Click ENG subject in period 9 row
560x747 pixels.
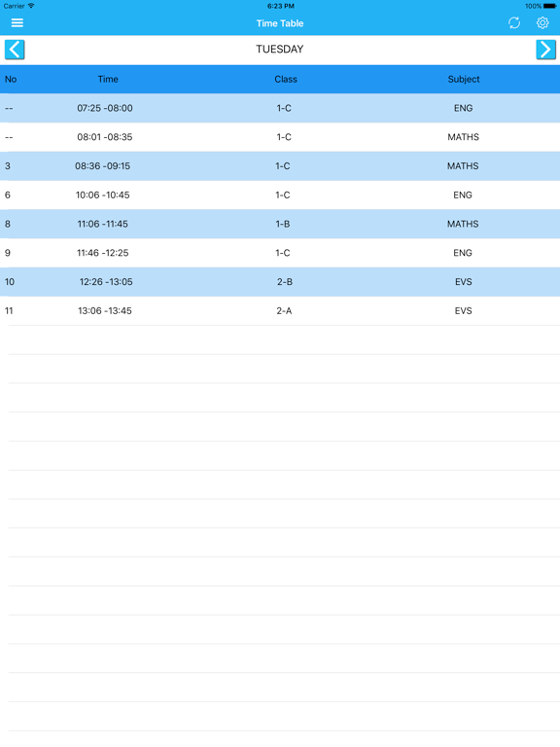pyautogui.click(x=463, y=253)
